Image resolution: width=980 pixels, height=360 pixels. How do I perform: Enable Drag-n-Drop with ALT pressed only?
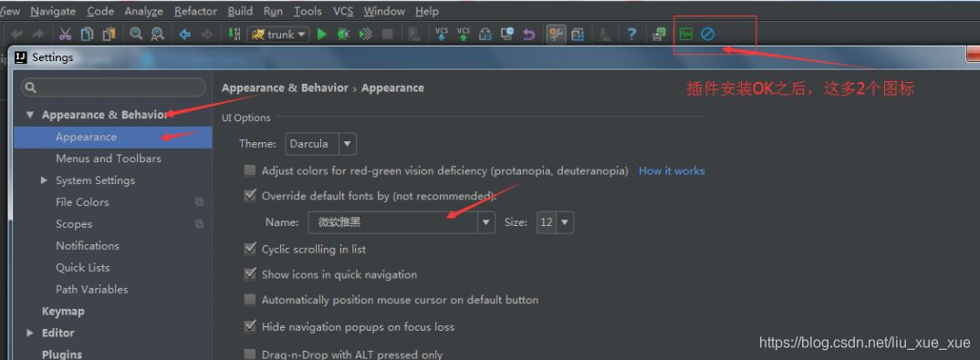(x=250, y=355)
